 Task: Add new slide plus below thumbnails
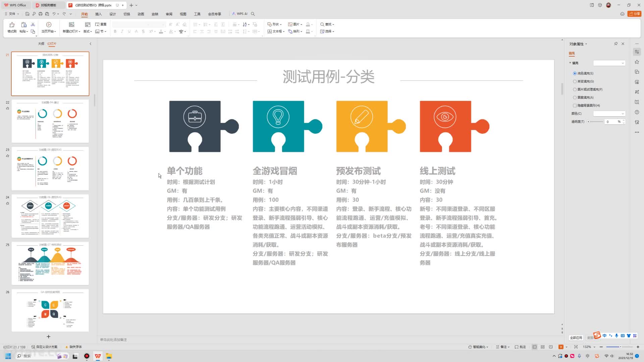point(48,337)
